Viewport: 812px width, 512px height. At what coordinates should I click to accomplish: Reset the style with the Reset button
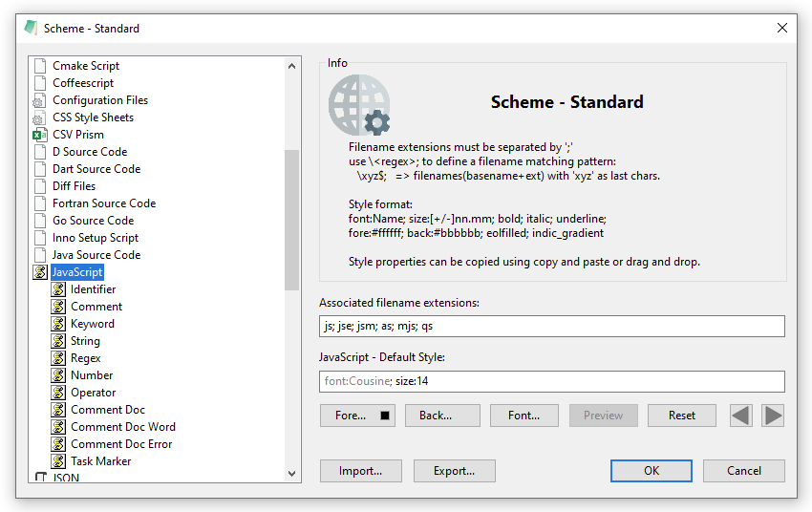click(682, 416)
